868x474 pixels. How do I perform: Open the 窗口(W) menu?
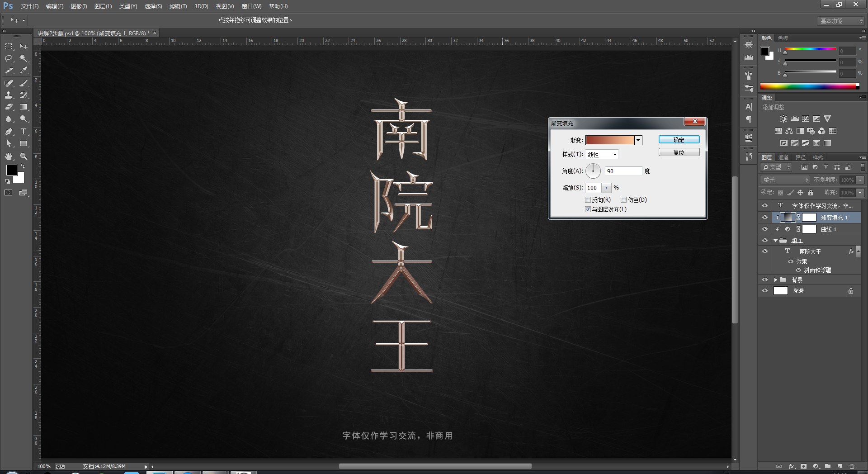point(252,6)
